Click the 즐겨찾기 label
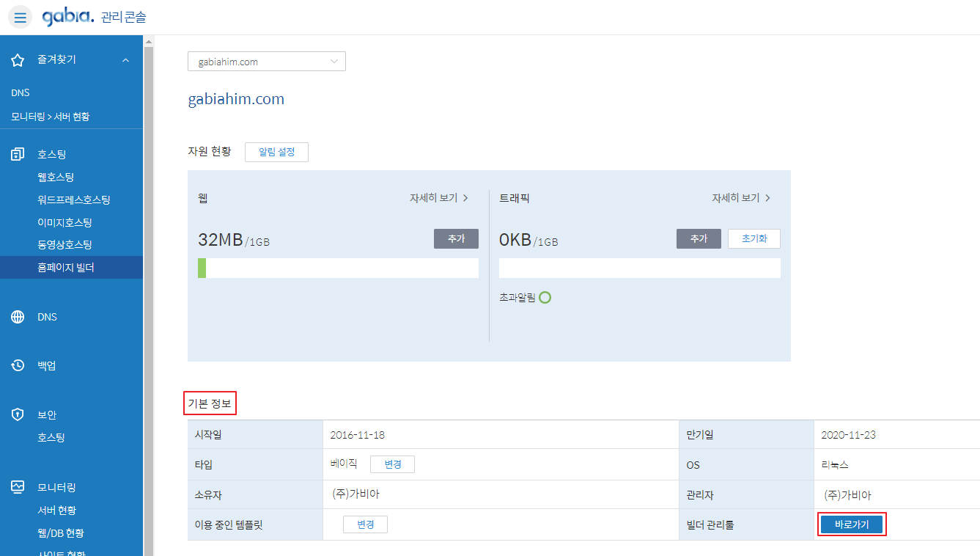Screen dimensions: 980x556 56,59
